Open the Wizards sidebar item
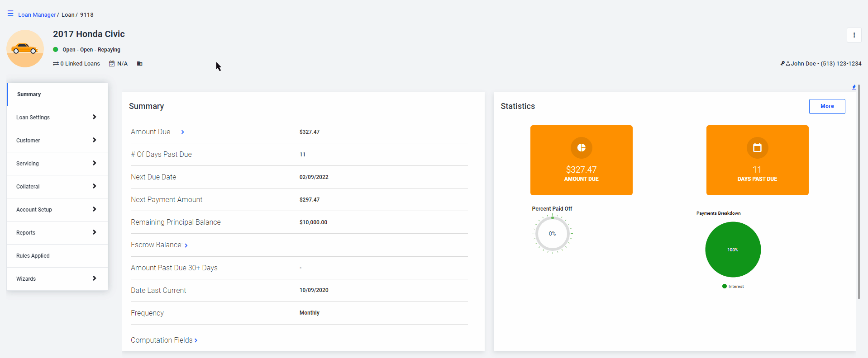 pos(57,279)
